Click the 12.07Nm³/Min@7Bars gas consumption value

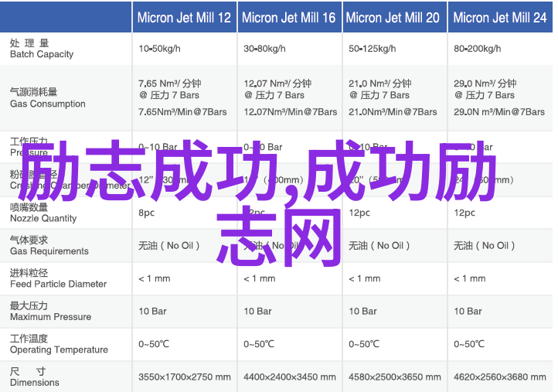291,112
